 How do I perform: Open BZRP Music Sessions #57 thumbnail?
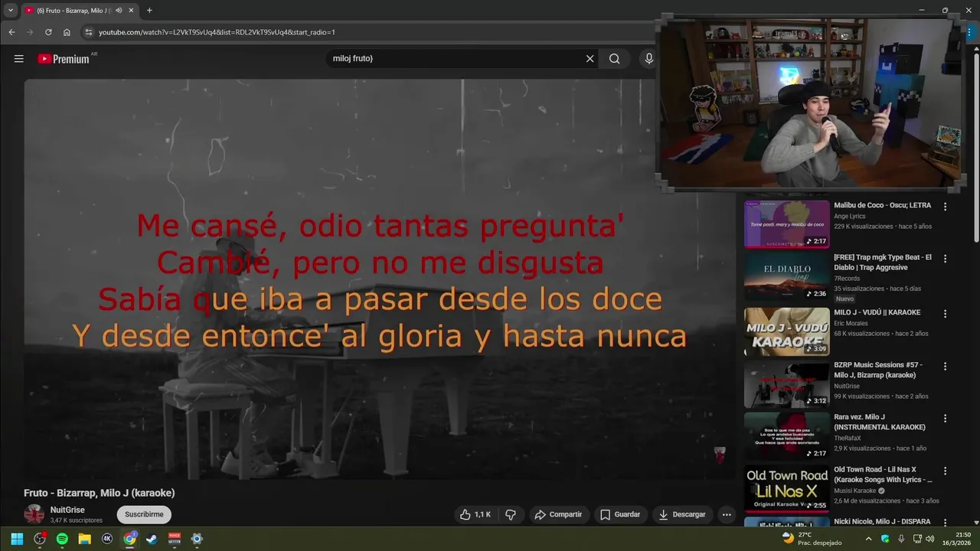pyautogui.click(x=786, y=384)
